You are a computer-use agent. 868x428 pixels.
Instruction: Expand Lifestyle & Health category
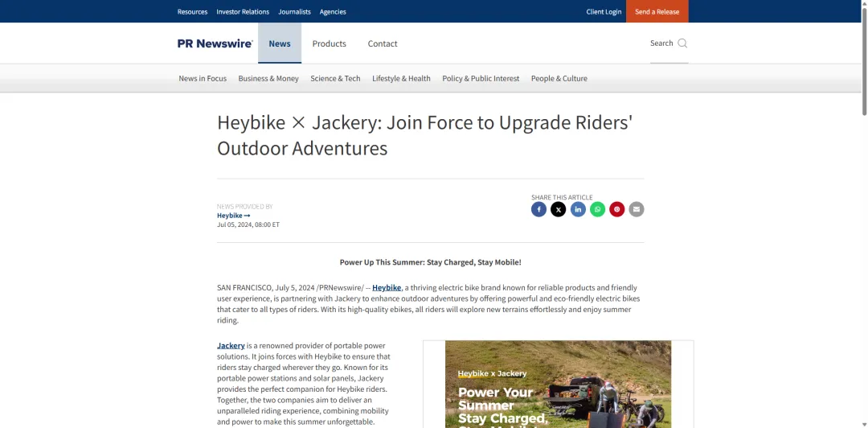click(401, 79)
